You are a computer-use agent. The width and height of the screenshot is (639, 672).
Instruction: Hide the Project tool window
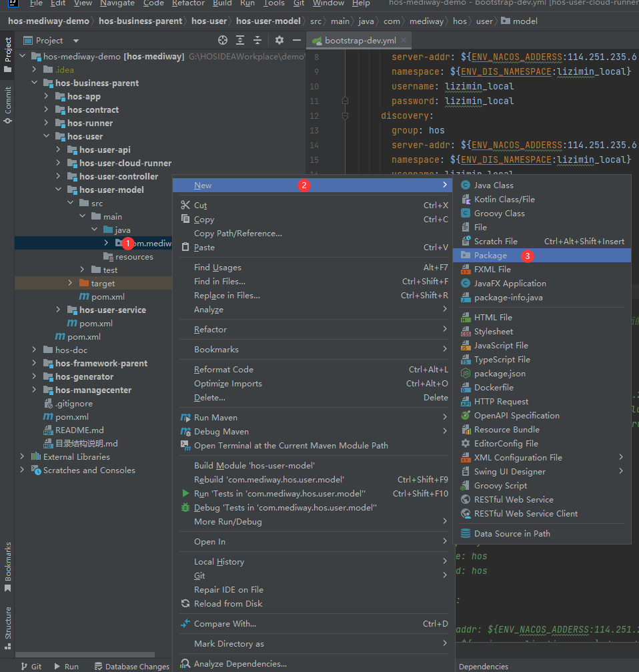[x=297, y=41]
